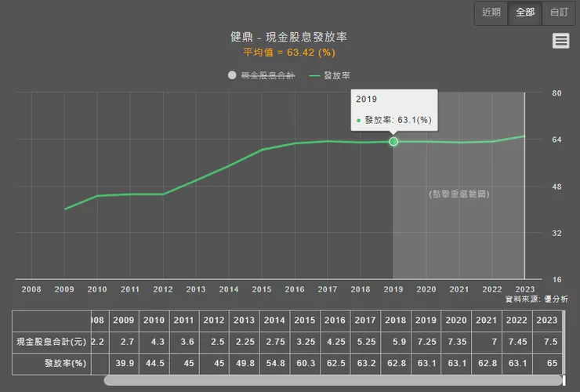This screenshot has width=580, height=392.
Task: Click the horizontal table scrollbar thumb
Action: point(333,380)
